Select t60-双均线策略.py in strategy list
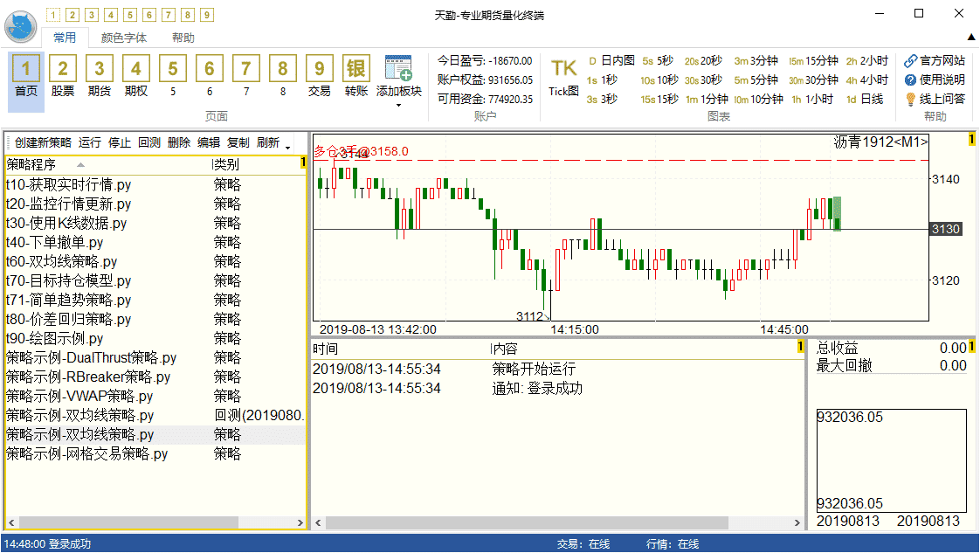Image resolution: width=980 pixels, height=553 pixels. tap(61, 261)
